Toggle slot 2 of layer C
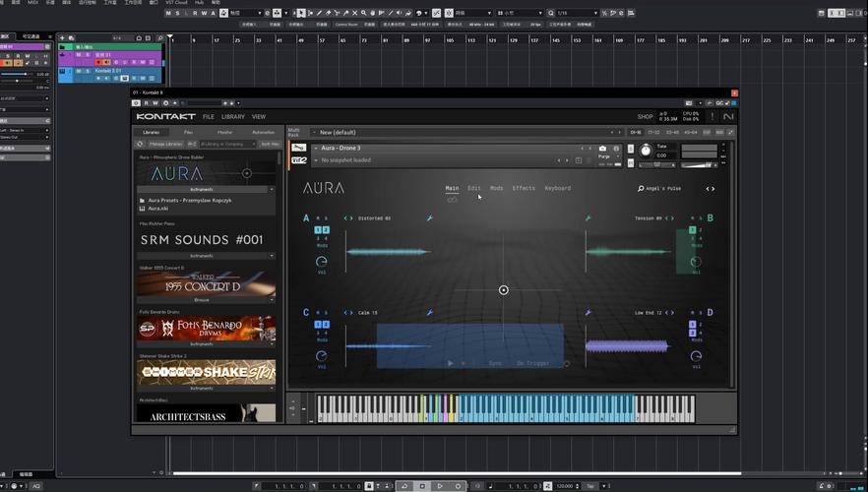868x492 pixels. (326, 325)
